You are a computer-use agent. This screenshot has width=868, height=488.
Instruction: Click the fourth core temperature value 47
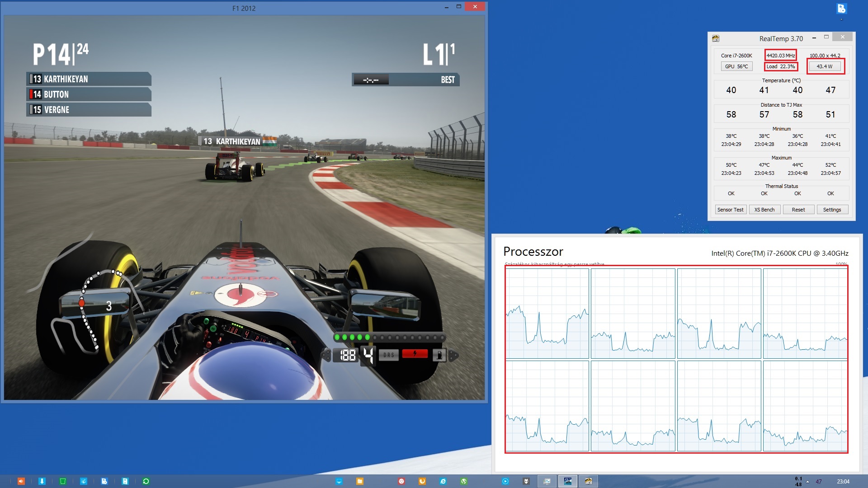pyautogui.click(x=830, y=90)
